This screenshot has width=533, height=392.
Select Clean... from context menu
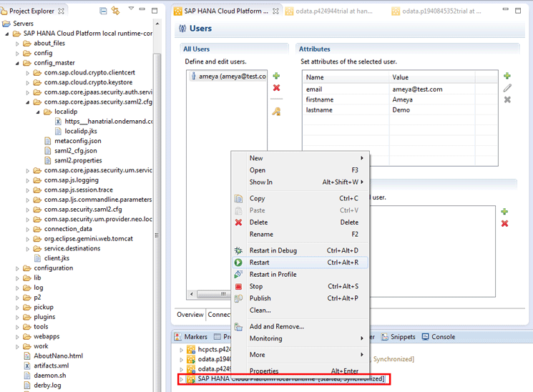300,310
